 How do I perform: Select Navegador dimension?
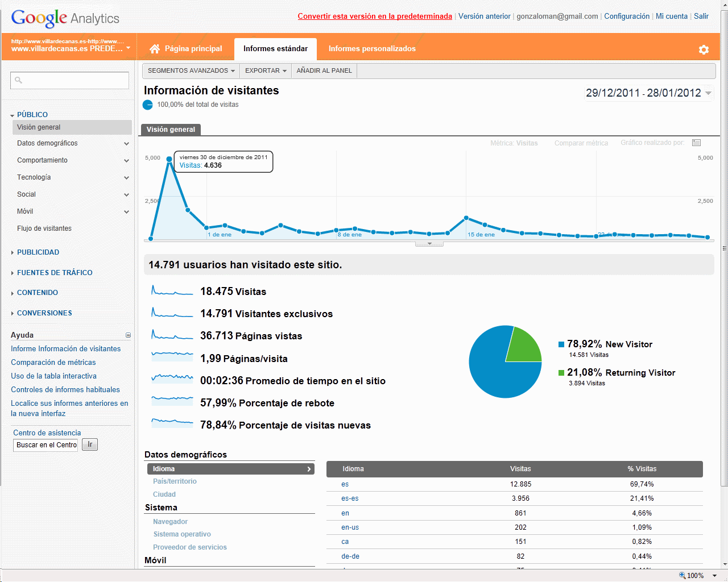pos(170,522)
